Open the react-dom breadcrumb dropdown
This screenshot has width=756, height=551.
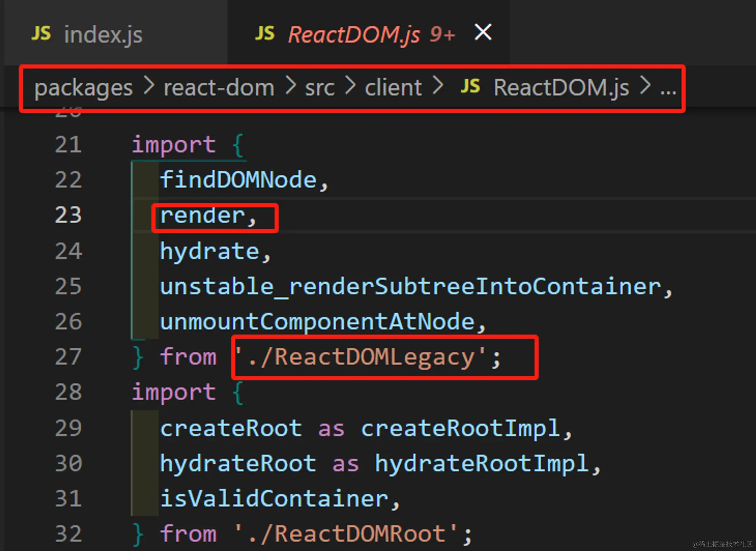point(218,88)
